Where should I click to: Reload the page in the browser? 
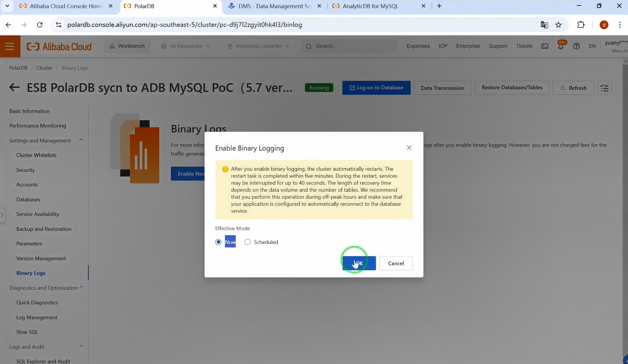40,25
